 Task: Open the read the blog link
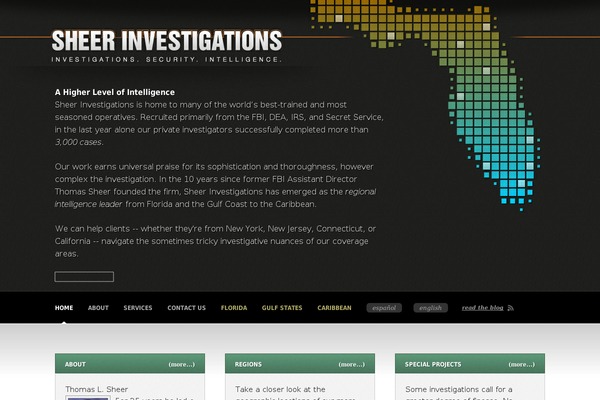pyautogui.click(x=483, y=308)
